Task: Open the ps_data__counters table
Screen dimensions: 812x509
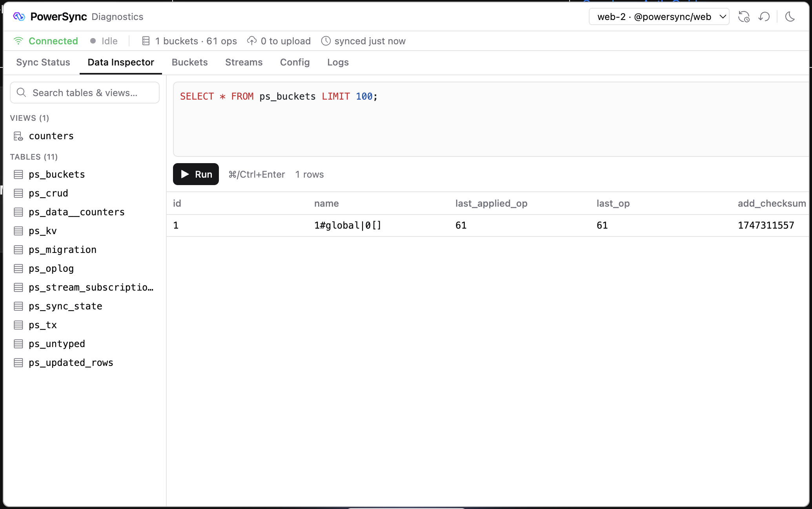Action: pos(85,212)
